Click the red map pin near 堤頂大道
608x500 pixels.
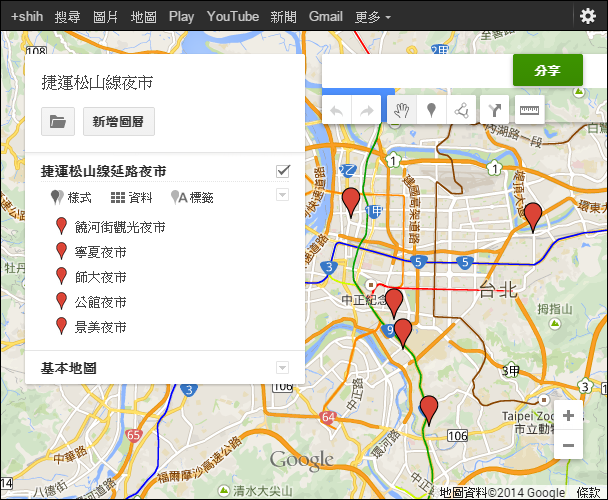[533, 217]
